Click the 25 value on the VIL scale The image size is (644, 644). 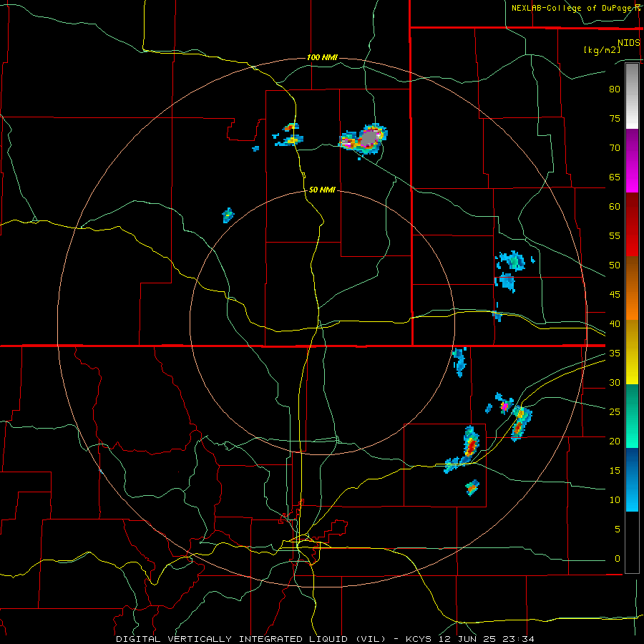click(x=615, y=412)
